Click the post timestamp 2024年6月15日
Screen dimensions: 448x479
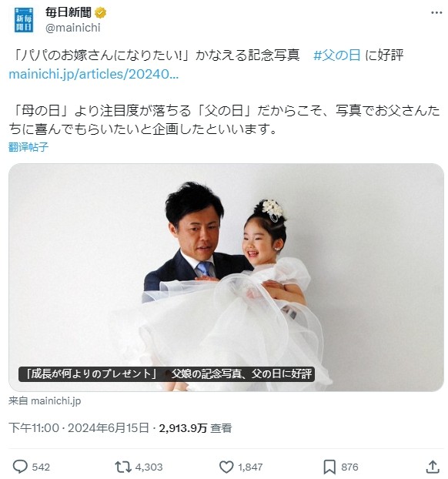click(108, 427)
